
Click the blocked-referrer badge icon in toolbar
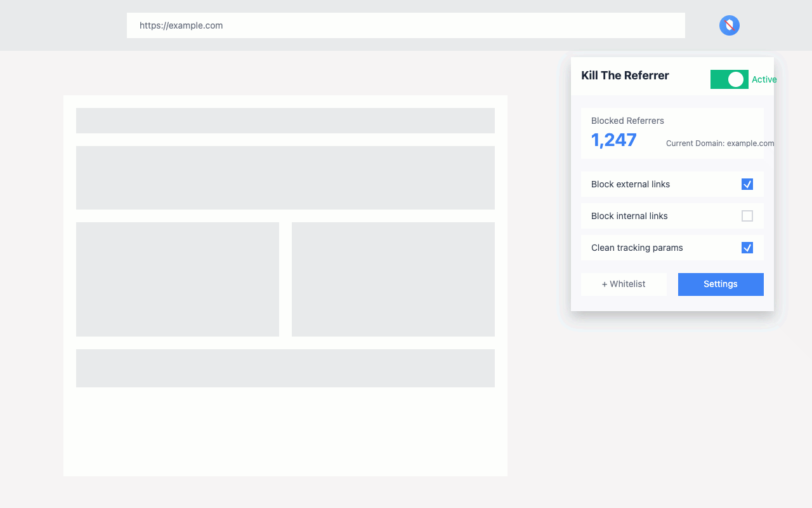pyautogui.click(x=729, y=25)
